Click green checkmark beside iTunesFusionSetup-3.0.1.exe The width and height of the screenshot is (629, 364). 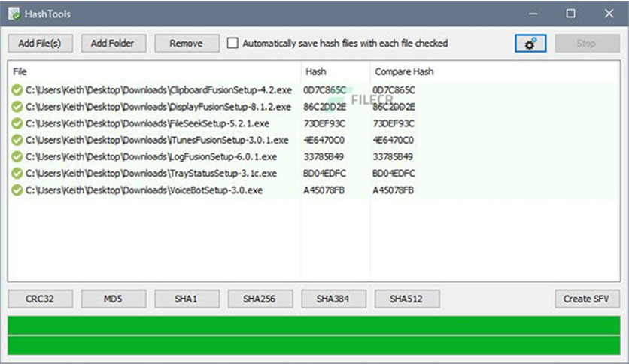pyautogui.click(x=17, y=141)
